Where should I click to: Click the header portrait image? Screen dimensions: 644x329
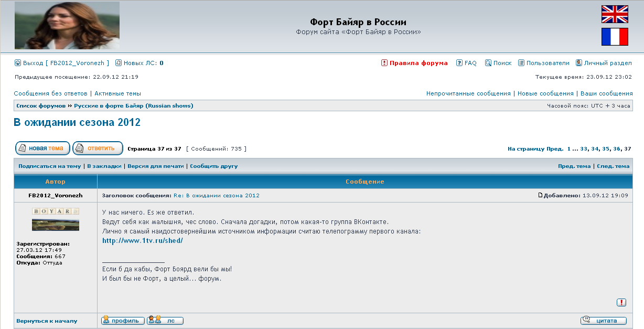67,25
